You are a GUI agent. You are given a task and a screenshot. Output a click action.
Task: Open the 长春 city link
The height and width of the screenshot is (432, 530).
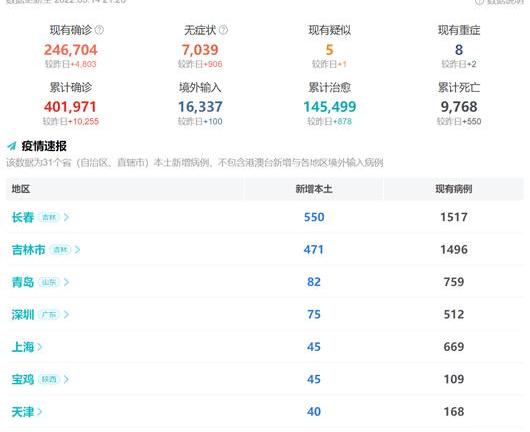pyautogui.click(x=23, y=217)
